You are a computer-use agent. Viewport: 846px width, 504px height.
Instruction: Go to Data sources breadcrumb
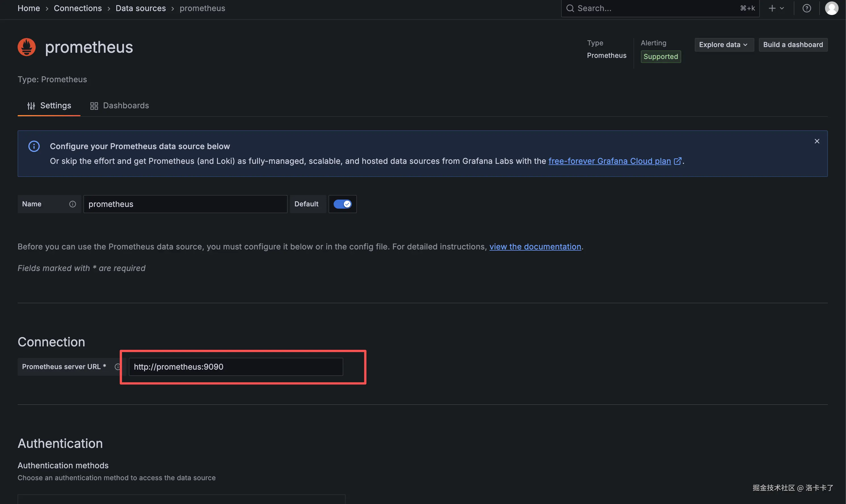[140, 8]
